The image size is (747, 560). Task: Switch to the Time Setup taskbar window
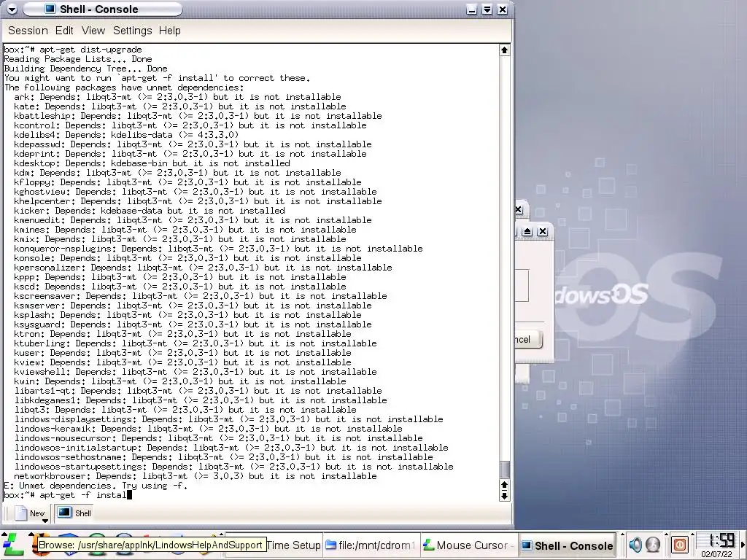pyautogui.click(x=293, y=545)
